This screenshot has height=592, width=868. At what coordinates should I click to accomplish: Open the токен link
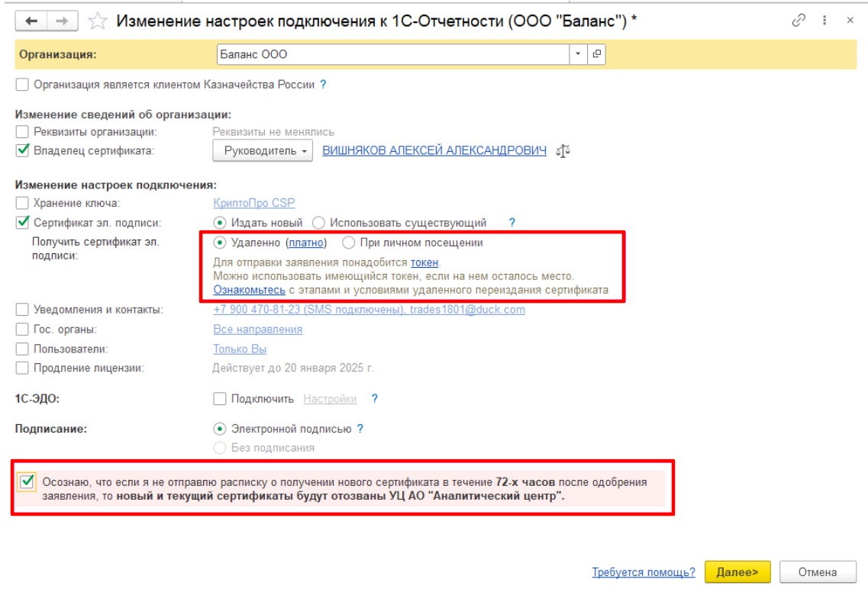424,262
